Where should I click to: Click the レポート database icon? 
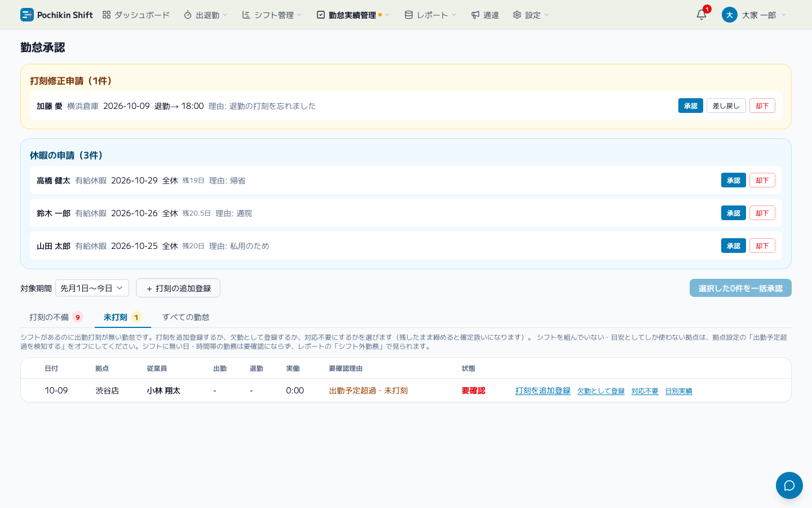(409, 15)
